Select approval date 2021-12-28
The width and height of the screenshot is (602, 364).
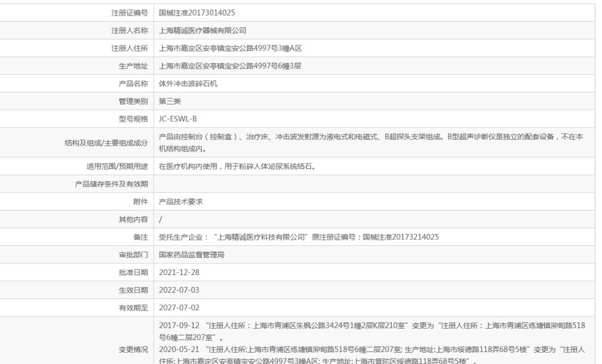[x=179, y=272]
